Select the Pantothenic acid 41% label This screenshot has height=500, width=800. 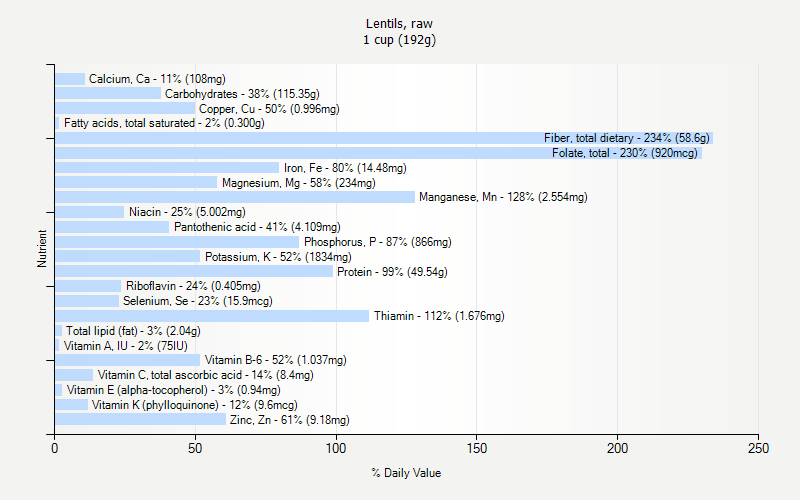pos(257,227)
